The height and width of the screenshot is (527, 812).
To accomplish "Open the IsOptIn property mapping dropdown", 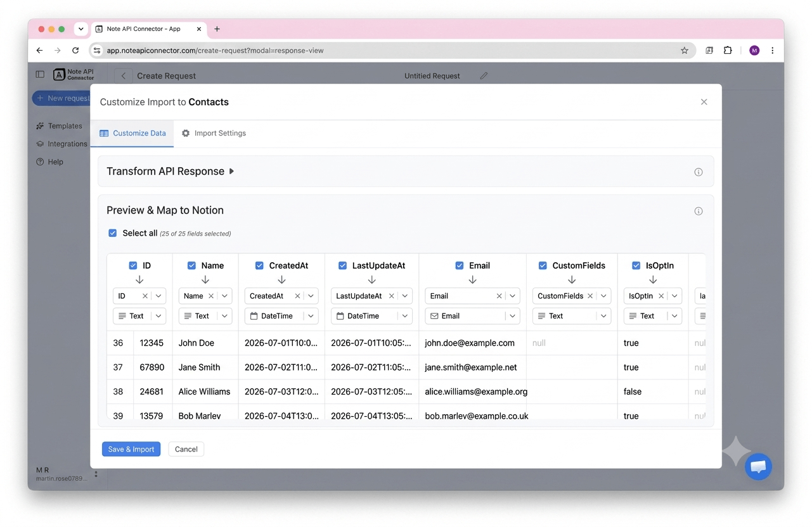I will pyautogui.click(x=675, y=296).
